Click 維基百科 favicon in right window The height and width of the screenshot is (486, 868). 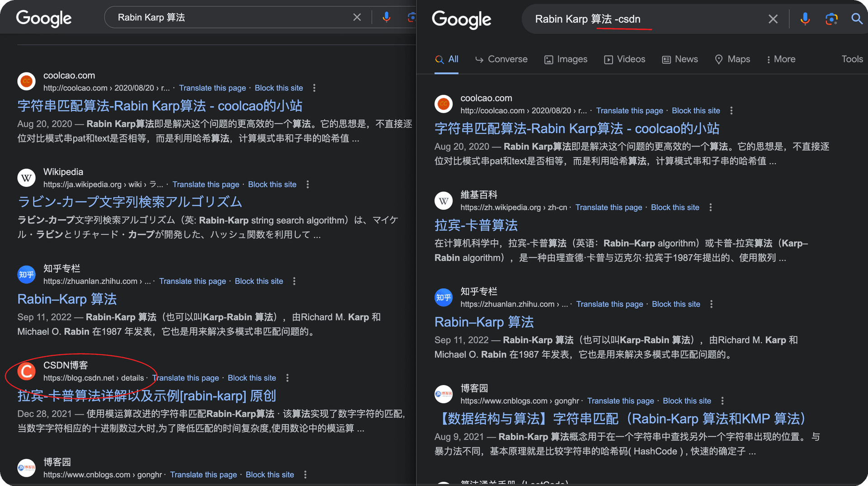443,201
